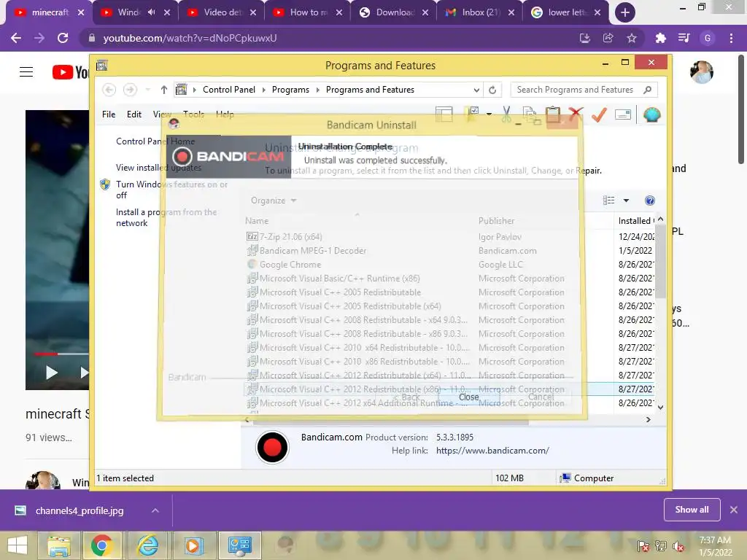
Task: Click the clipboard Paste icon in toolbar
Action: coord(553,114)
